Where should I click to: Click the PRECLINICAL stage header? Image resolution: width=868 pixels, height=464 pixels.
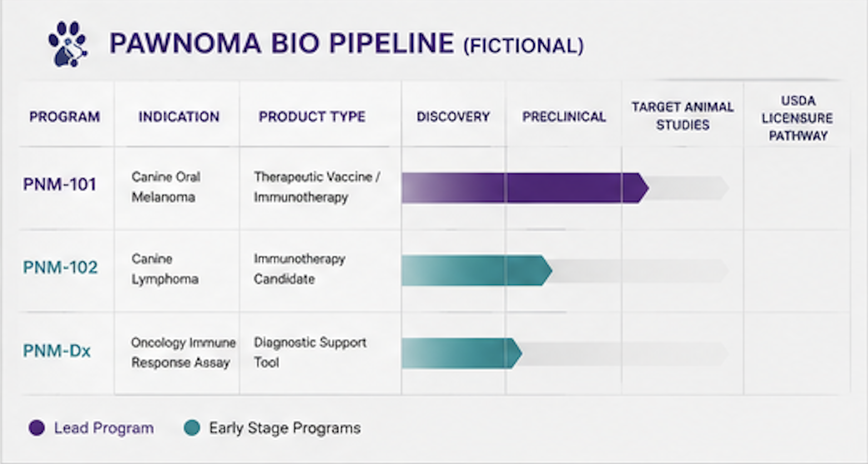564,117
